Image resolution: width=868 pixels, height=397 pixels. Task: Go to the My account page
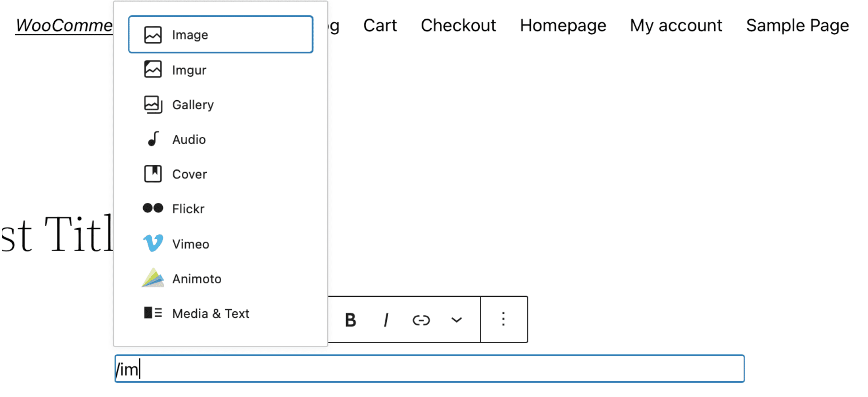pyautogui.click(x=676, y=26)
